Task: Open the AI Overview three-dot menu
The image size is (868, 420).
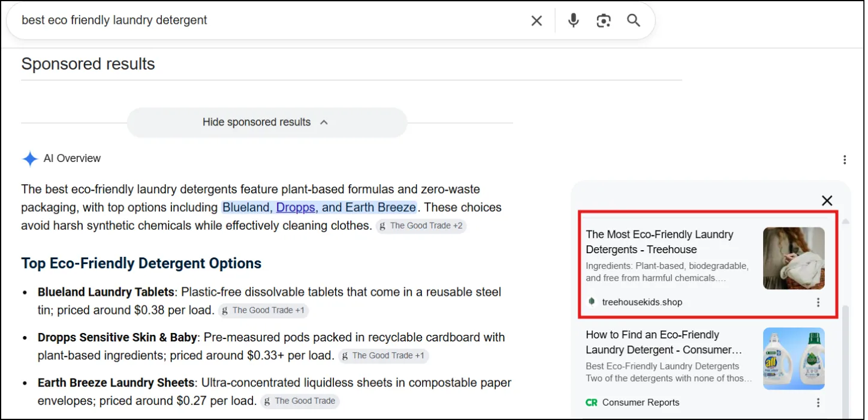Action: [845, 160]
